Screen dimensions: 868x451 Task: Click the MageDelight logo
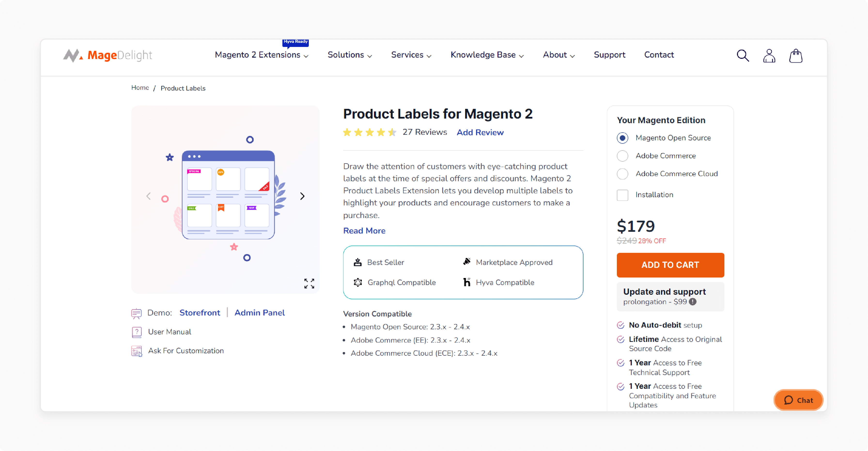(x=108, y=55)
